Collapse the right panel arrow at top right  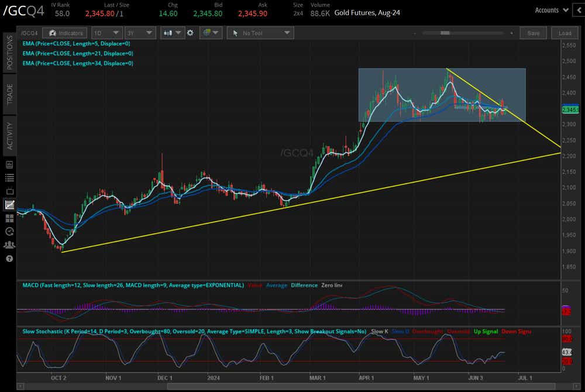pos(579,10)
